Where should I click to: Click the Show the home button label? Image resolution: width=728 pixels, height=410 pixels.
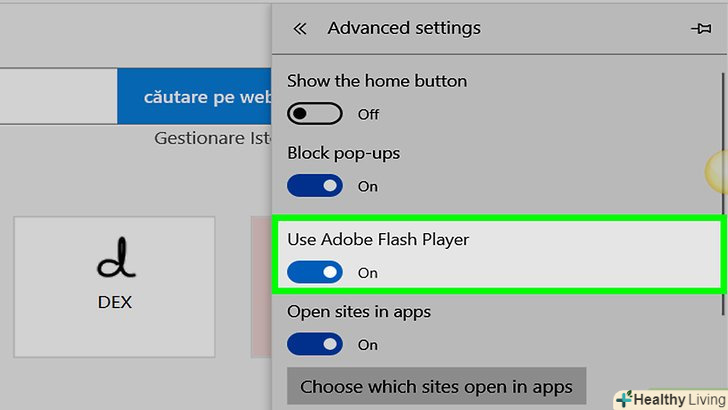point(377,81)
